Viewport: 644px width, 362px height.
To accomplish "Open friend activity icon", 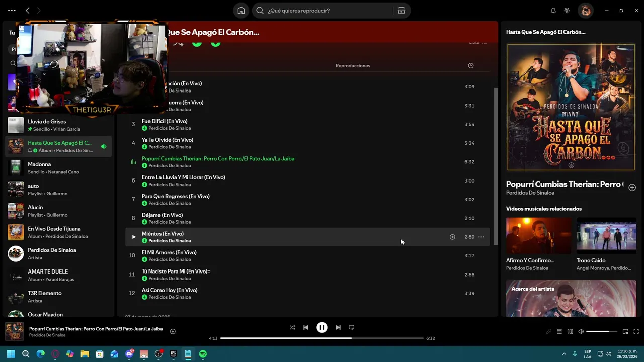I will 567,11.
